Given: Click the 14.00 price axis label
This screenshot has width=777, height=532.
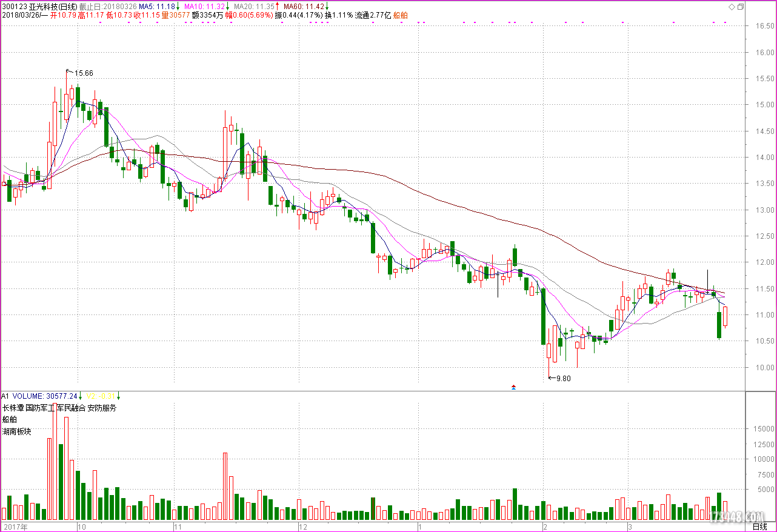Looking at the screenshot, I should coord(764,158).
